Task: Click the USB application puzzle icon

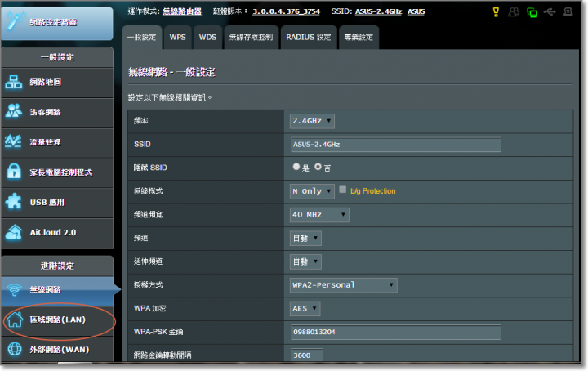Action: 14,202
